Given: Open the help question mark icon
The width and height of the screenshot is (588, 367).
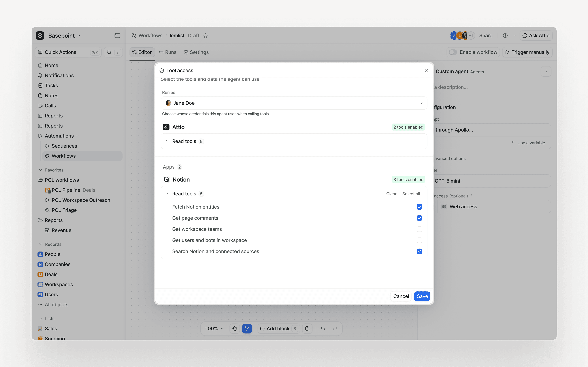Looking at the screenshot, I should pyautogui.click(x=505, y=35).
